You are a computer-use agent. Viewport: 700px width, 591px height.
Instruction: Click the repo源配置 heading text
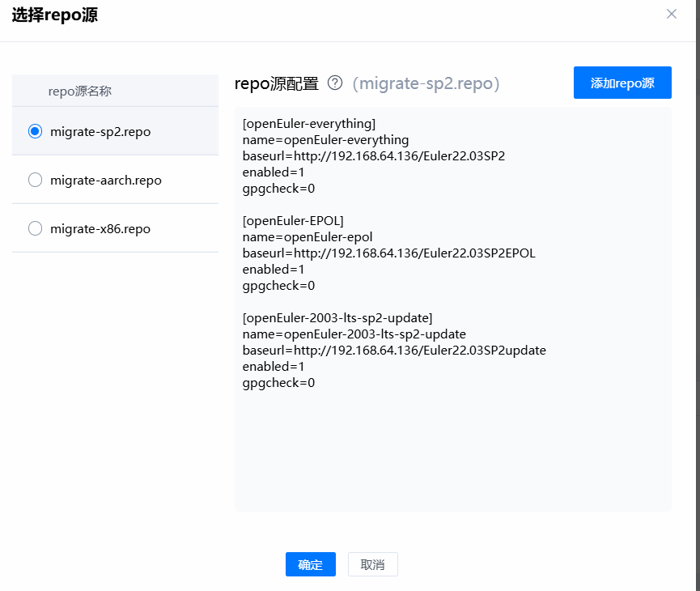coord(276,83)
